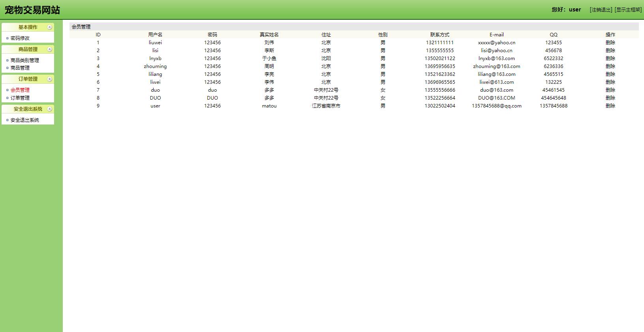Select email liwei@613.com
This screenshot has height=332, width=644.
point(497,82)
